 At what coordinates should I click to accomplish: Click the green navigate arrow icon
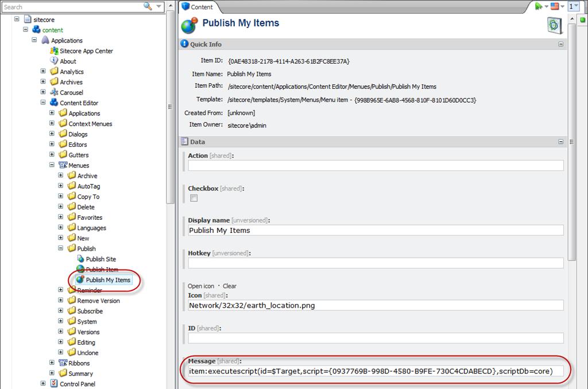tap(538, 6)
